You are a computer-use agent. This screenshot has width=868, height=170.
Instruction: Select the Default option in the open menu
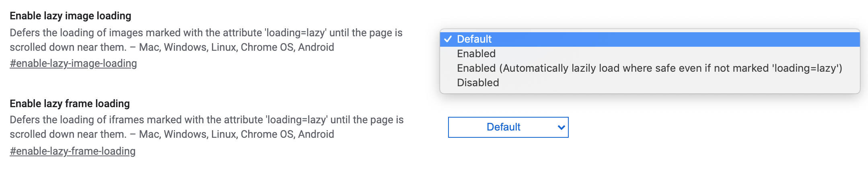tap(474, 39)
